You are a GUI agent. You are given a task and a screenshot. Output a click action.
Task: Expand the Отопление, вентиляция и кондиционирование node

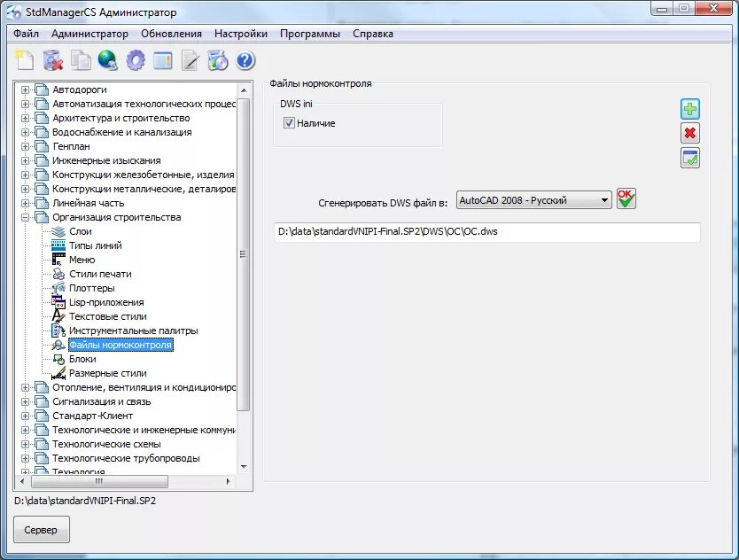point(26,387)
